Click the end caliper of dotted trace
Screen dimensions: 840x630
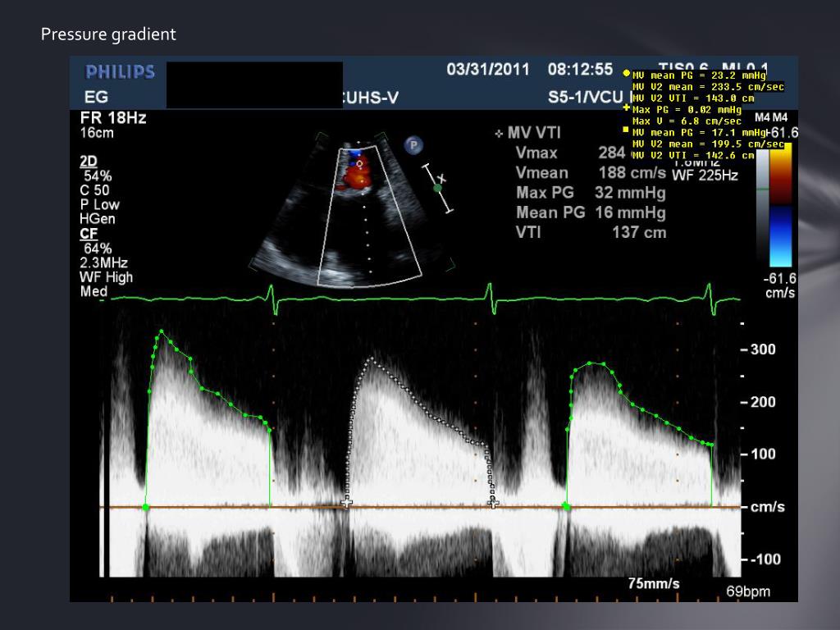pos(493,502)
